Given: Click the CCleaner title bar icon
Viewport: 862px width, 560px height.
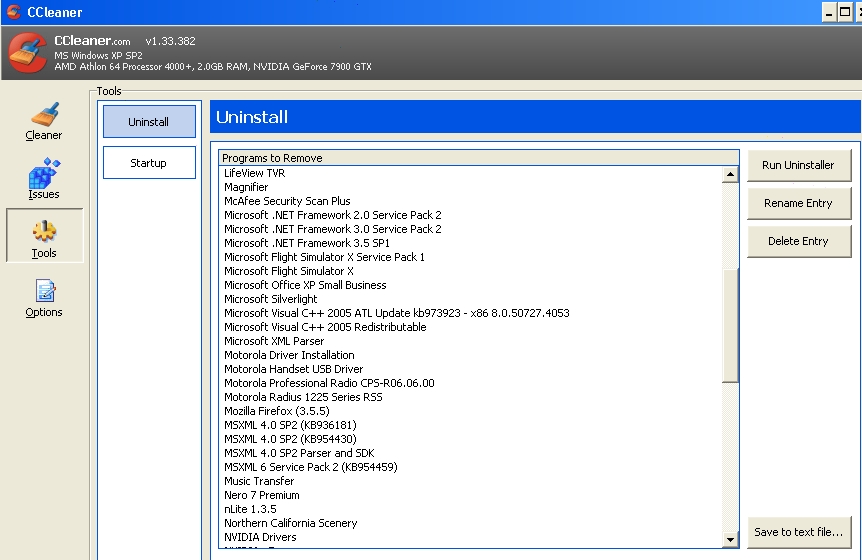Looking at the screenshot, I should tap(11, 12).
